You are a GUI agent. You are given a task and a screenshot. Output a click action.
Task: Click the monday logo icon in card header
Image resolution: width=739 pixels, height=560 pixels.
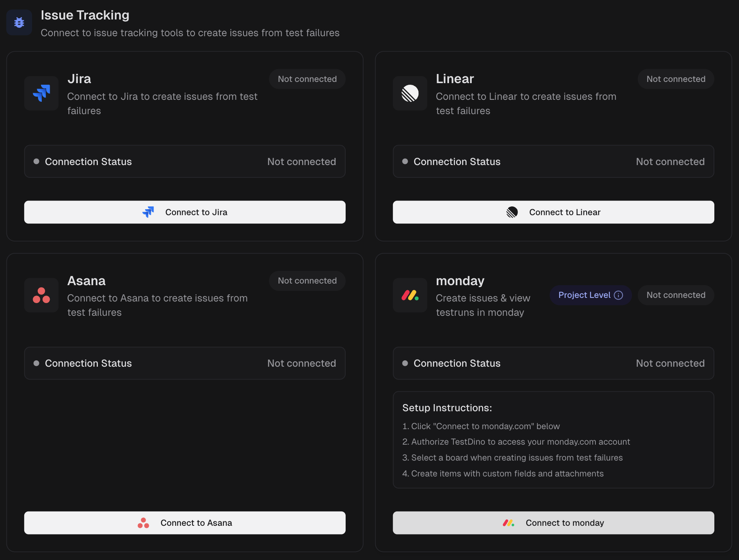pyautogui.click(x=410, y=295)
